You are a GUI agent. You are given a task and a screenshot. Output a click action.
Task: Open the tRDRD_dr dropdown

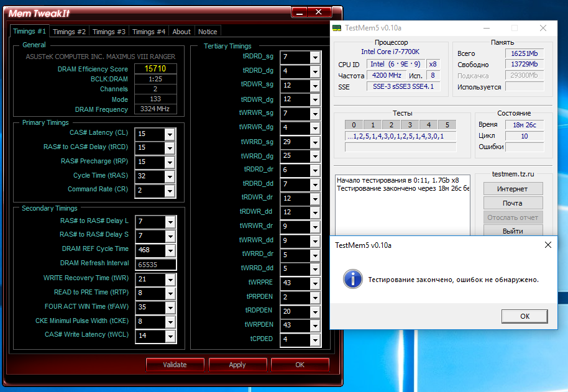coord(315,170)
